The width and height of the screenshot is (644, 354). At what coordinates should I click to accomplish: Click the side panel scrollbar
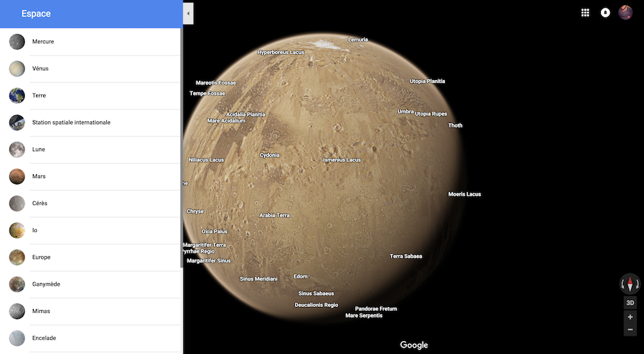coord(181,148)
